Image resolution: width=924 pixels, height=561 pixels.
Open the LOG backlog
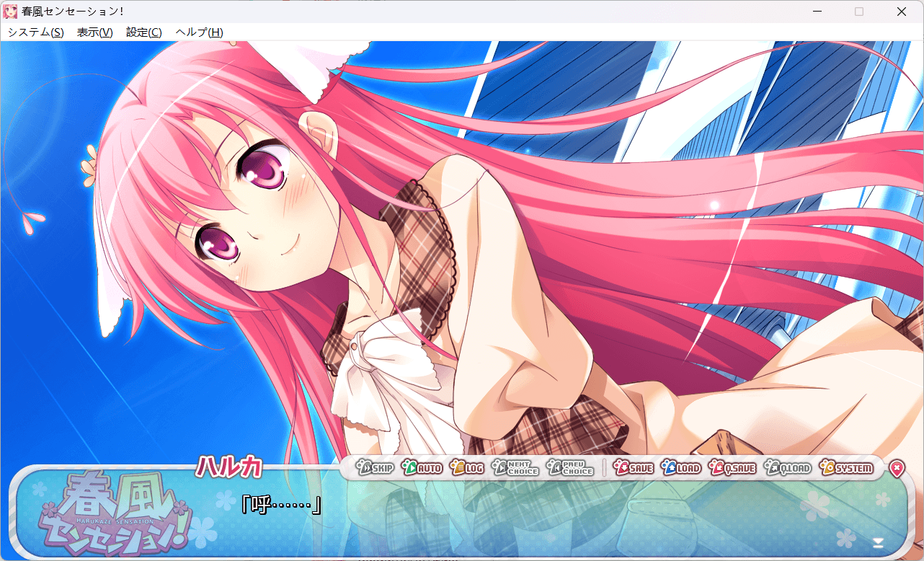[467, 468]
